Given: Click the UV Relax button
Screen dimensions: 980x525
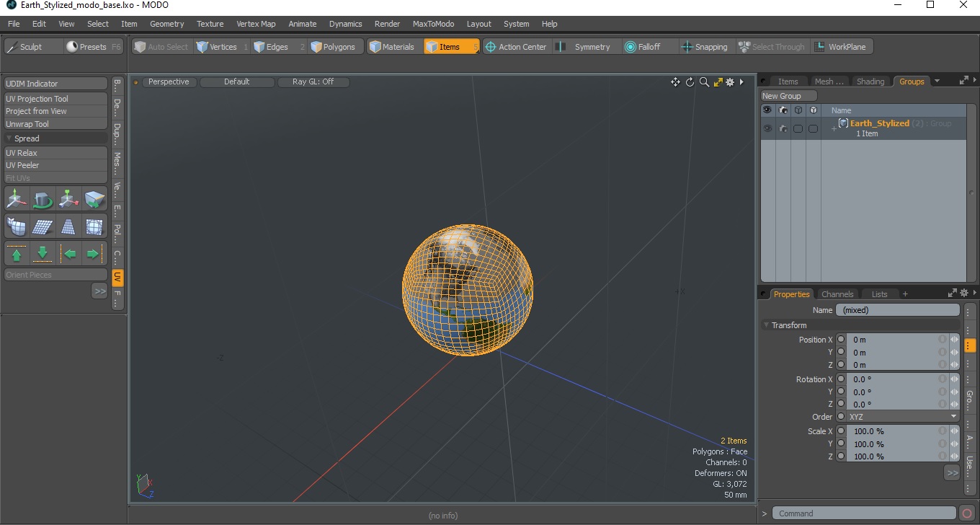Looking at the screenshot, I should click(56, 153).
